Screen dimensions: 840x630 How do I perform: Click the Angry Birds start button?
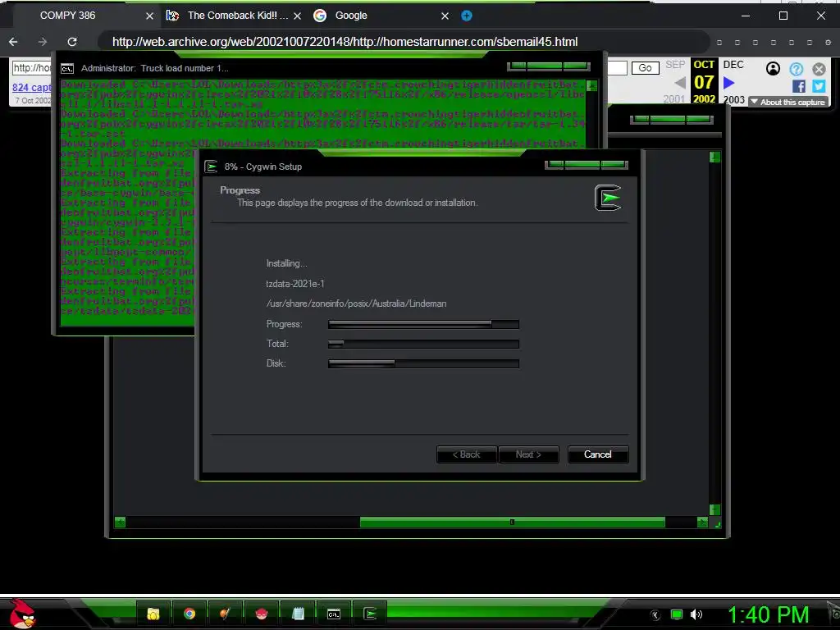[x=21, y=614]
